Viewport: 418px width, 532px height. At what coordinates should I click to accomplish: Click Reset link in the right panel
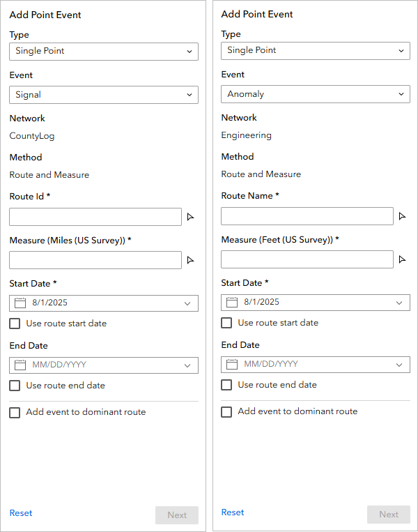[x=233, y=512]
